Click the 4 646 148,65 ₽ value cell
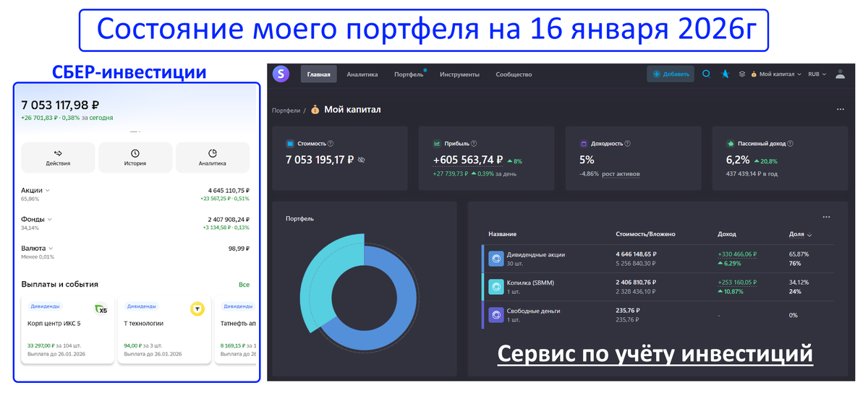The height and width of the screenshot is (393, 868). tap(637, 254)
